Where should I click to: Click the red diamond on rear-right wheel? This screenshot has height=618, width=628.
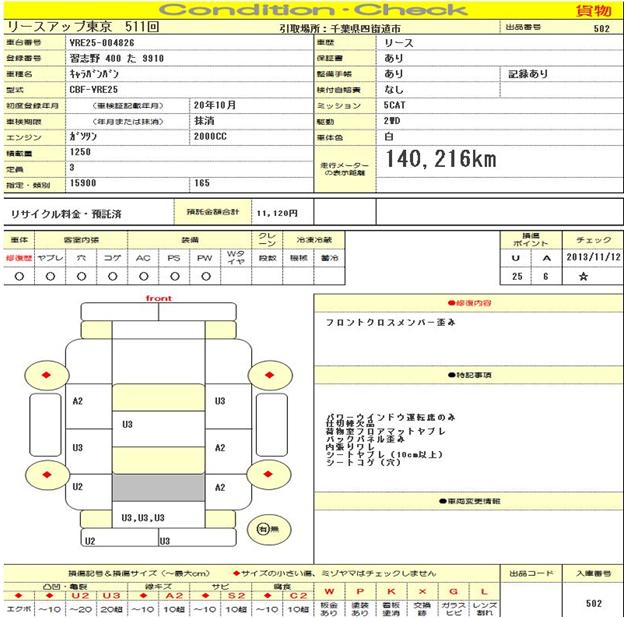point(268,472)
